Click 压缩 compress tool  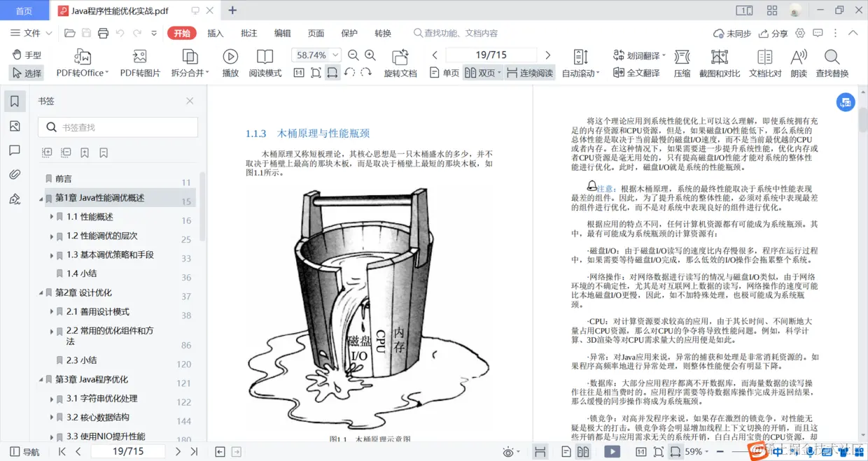pos(682,64)
